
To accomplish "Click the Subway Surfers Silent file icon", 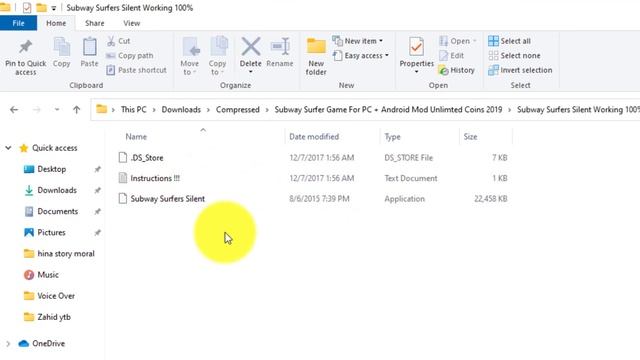I will tap(122, 198).
